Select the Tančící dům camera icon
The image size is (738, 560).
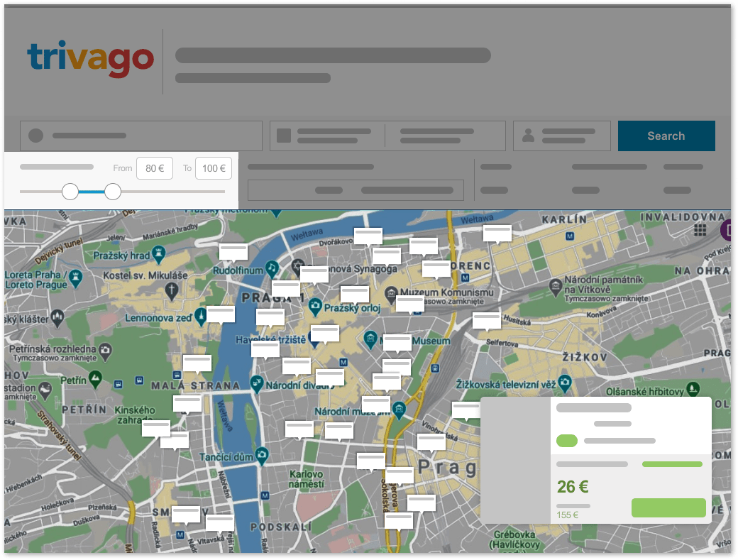coord(263,454)
